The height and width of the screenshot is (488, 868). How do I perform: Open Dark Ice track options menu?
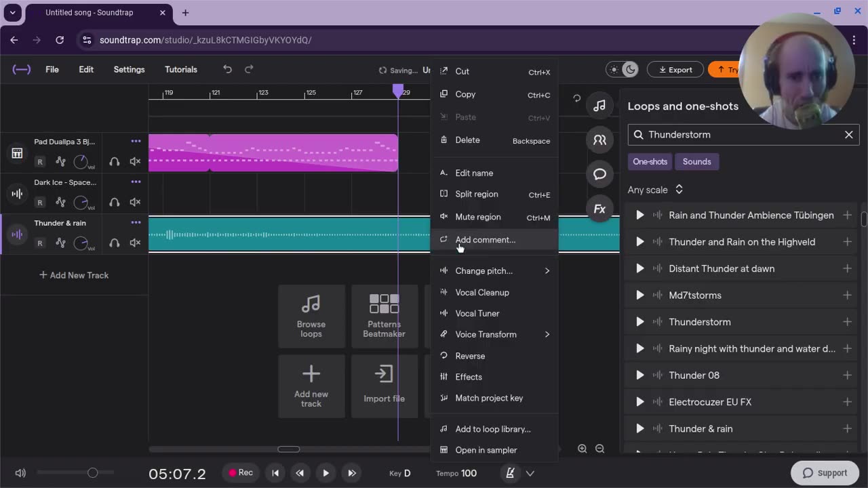pos(136,182)
